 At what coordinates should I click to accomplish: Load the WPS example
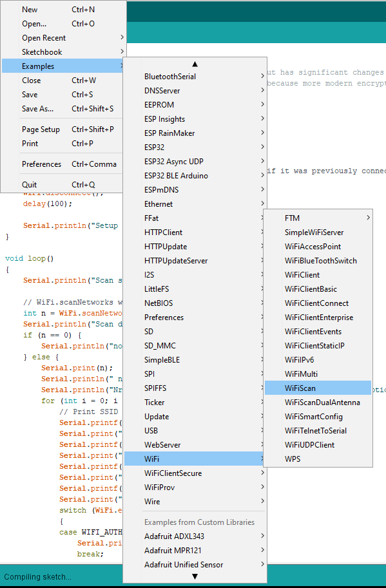point(318,459)
